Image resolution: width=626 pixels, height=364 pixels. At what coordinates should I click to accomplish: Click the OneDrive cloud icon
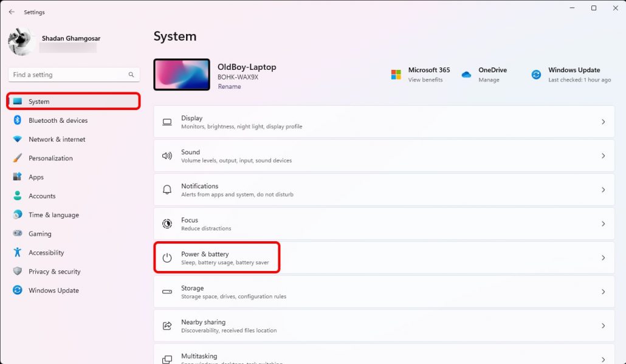point(466,75)
